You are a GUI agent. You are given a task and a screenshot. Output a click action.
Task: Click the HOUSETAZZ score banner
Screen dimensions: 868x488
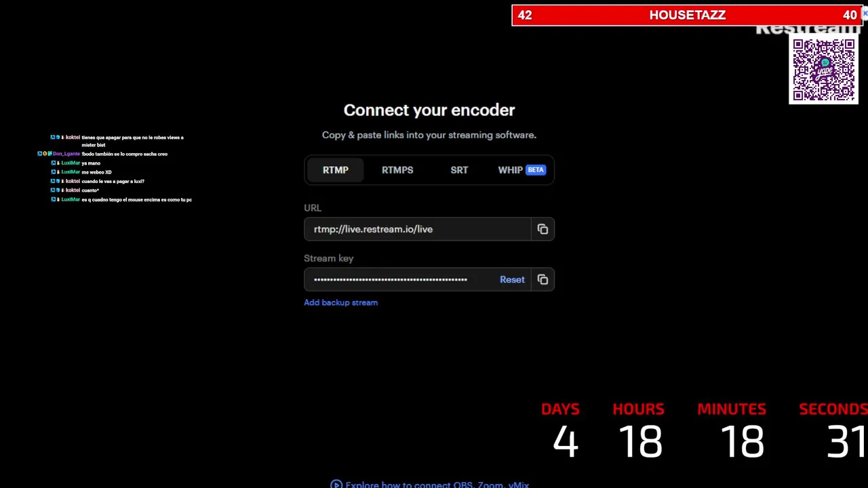[x=687, y=15]
